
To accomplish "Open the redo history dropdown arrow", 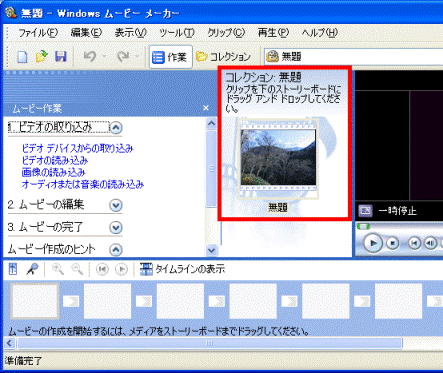I will click(137, 57).
